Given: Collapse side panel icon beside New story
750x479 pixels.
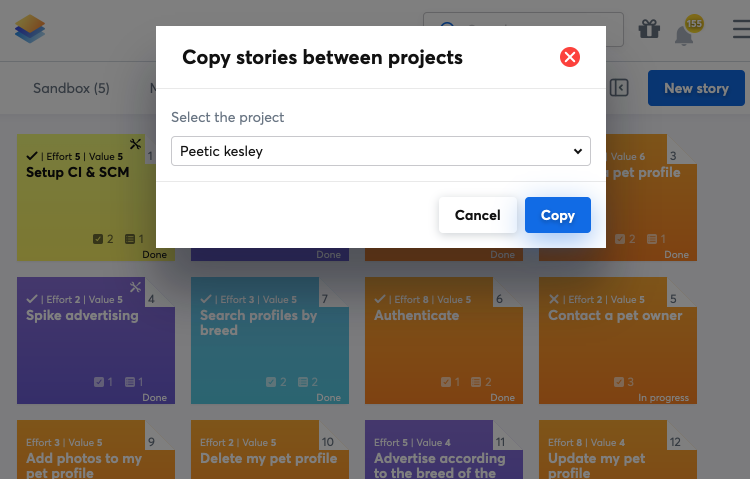Looking at the screenshot, I should point(619,88).
